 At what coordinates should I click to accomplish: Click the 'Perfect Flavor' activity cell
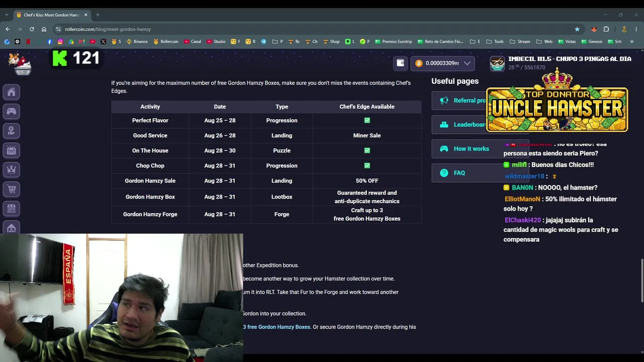click(150, 121)
